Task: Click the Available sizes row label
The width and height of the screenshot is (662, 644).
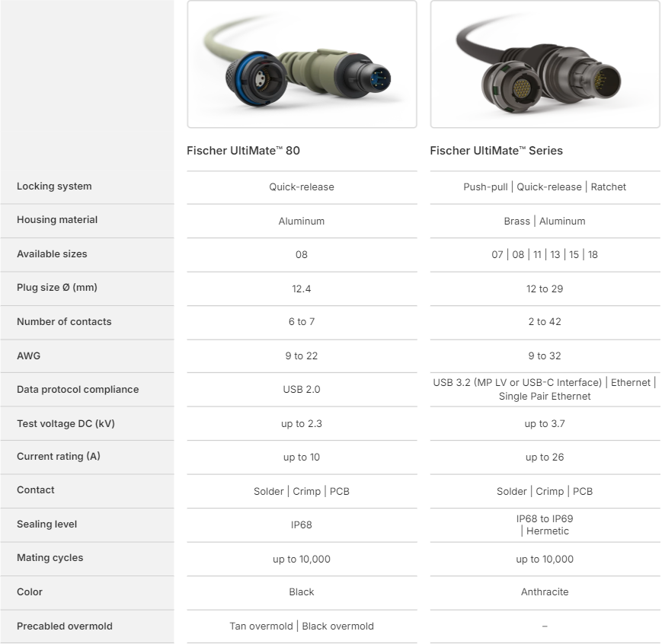Action: pyautogui.click(x=52, y=254)
